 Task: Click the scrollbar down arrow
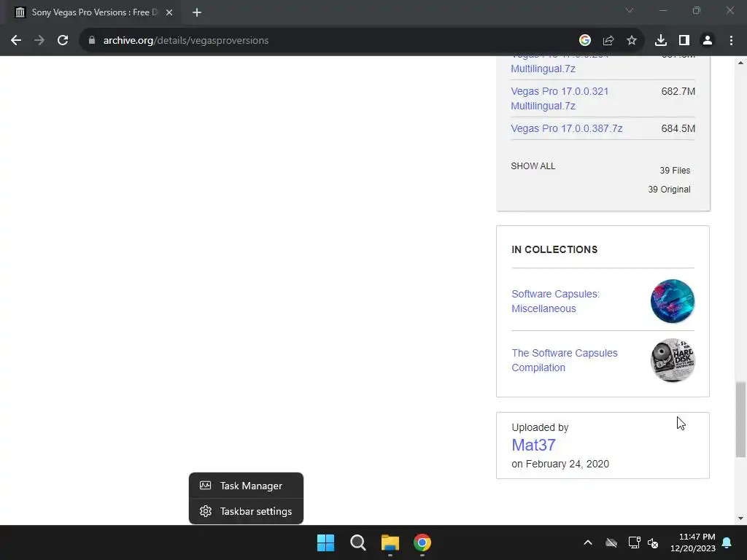[740, 518]
